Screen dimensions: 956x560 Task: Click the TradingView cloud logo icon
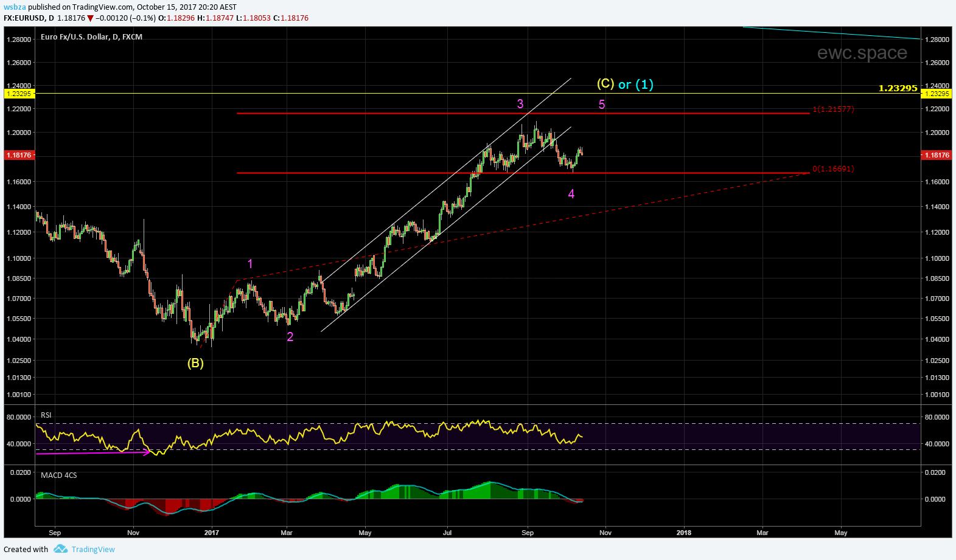(x=60, y=549)
